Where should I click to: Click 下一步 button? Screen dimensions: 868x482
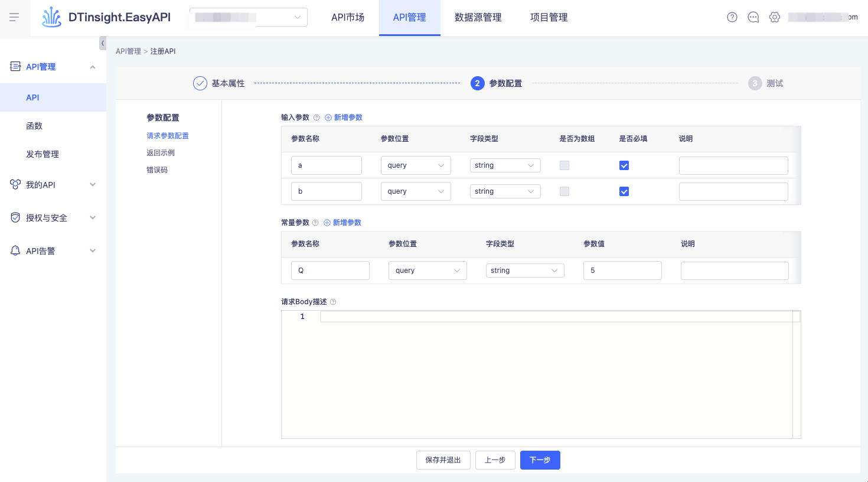[x=540, y=460]
